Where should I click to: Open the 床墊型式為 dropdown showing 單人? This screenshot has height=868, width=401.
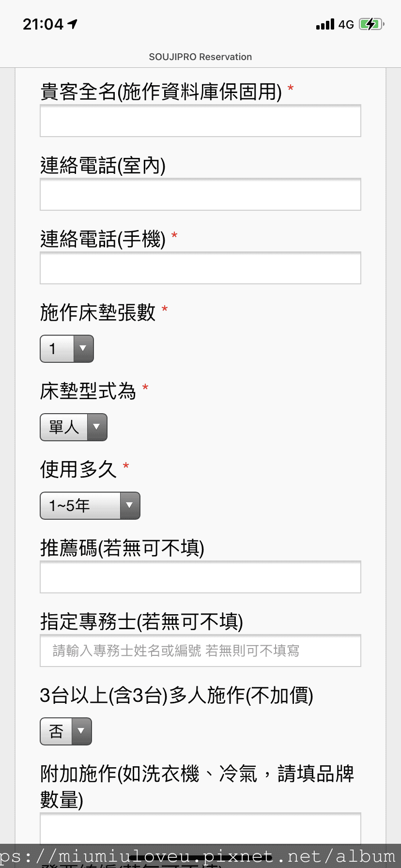[74, 427]
